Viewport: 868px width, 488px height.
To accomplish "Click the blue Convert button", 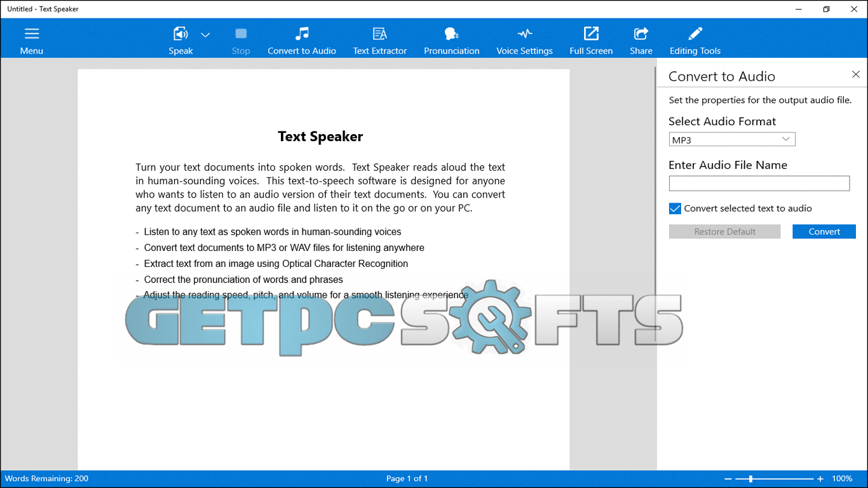I will point(824,231).
